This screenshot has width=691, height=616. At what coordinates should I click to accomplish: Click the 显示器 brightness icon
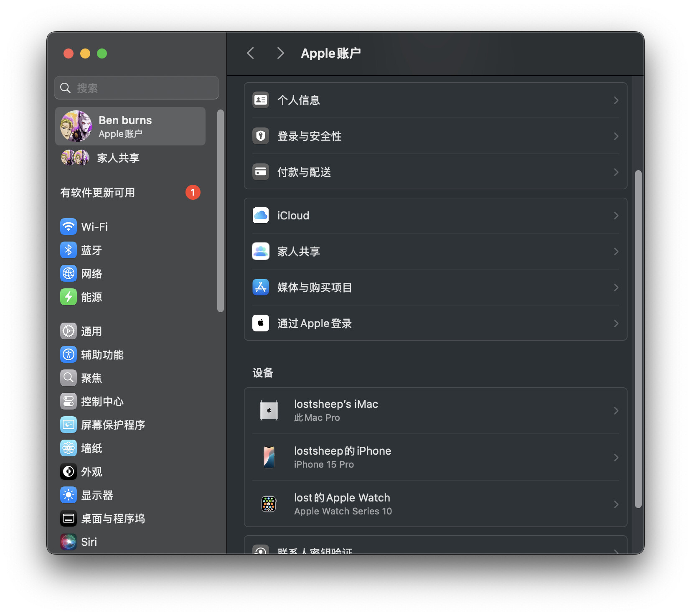pos(69,495)
